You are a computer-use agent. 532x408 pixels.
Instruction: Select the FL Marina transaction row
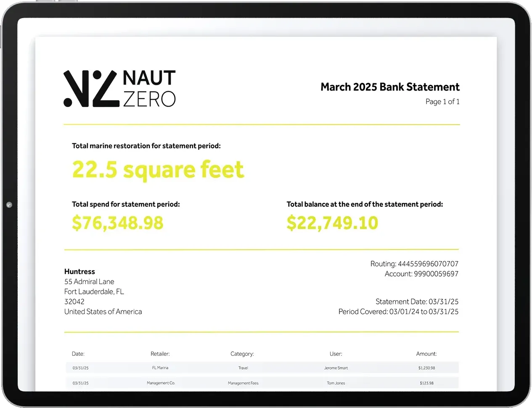[261, 367]
